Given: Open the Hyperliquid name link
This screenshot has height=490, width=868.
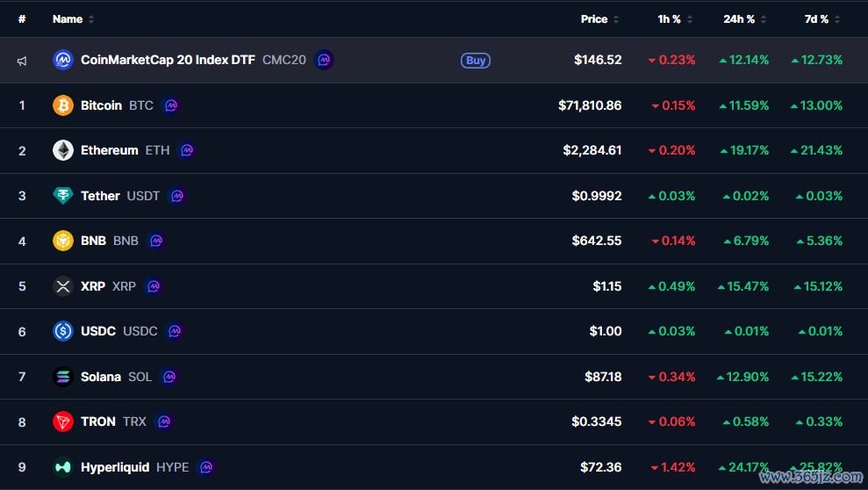Looking at the screenshot, I should pyautogui.click(x=115, y=467).
